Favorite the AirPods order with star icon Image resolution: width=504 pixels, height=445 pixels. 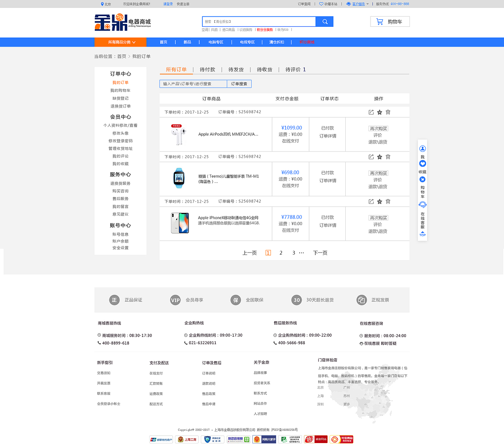coord(380,112)
